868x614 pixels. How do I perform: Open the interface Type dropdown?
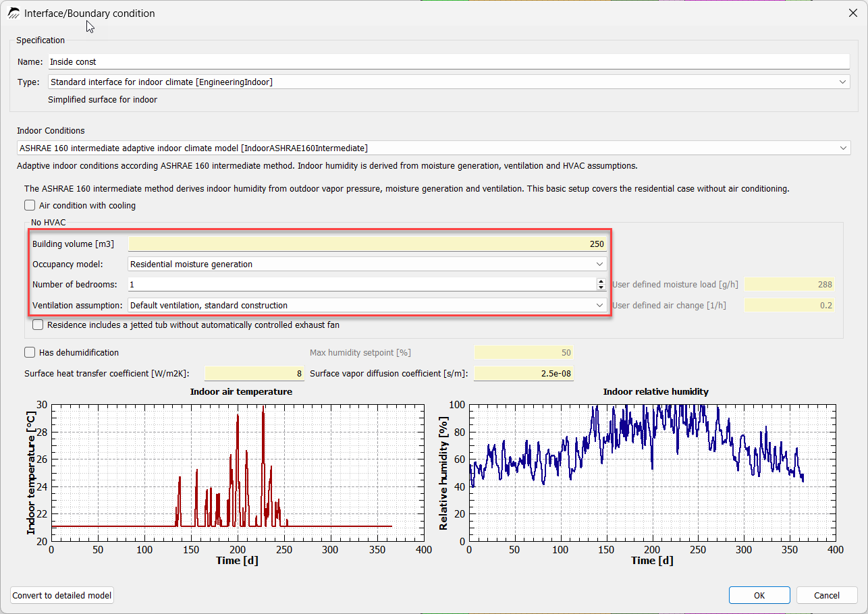pos(449,82)
